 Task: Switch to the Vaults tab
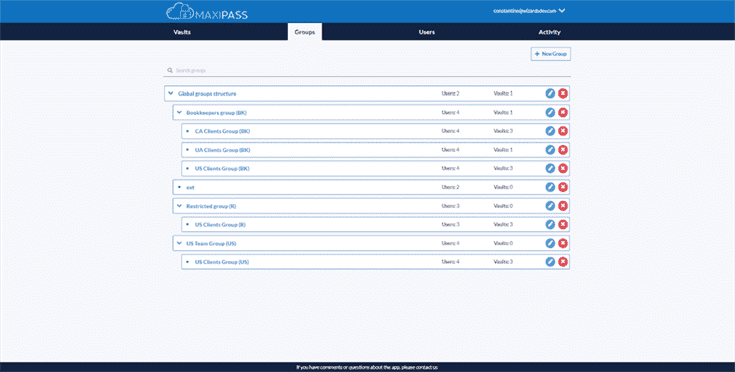pyautogui.click(x=182, y=32)
